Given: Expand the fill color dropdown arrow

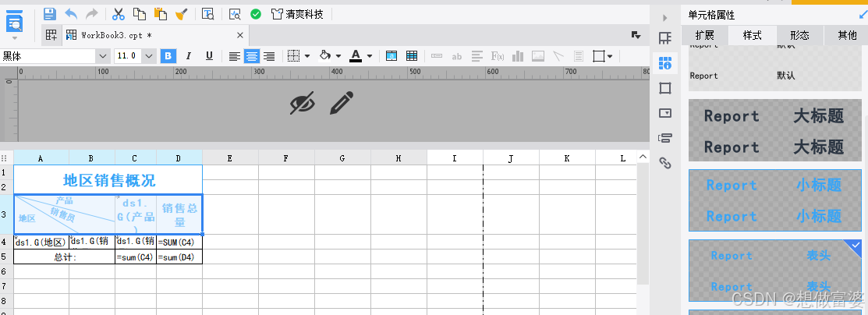Looking at the screenshot, I should click(x=338, y=56).
